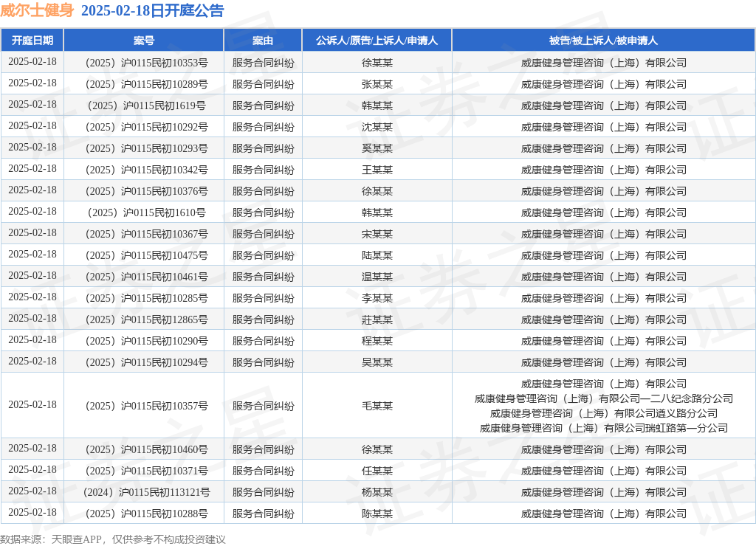Screen dimensions: 756x546
Task: Select the 案号 column header
Action: coord(144,41)
